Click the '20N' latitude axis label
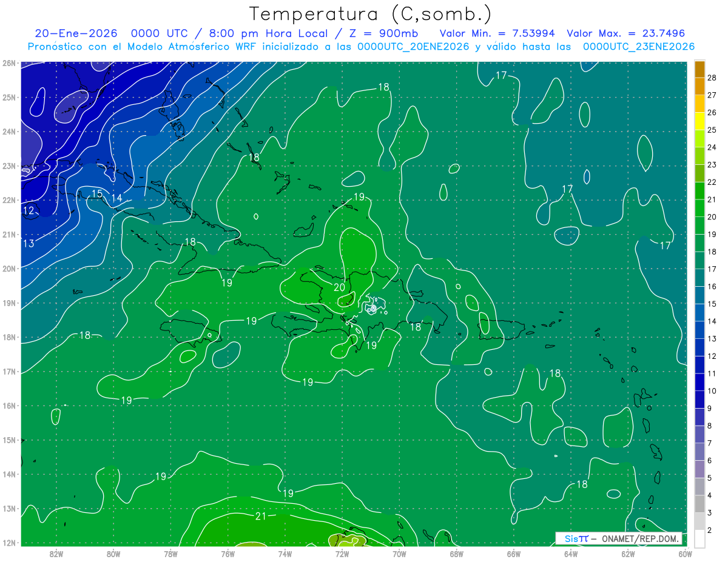Image resolution: width=728 pixels, height=562 pixels. point(9,269)
